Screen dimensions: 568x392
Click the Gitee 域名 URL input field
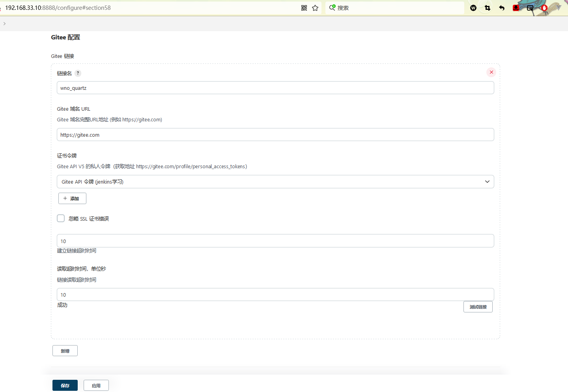(275, 135)
